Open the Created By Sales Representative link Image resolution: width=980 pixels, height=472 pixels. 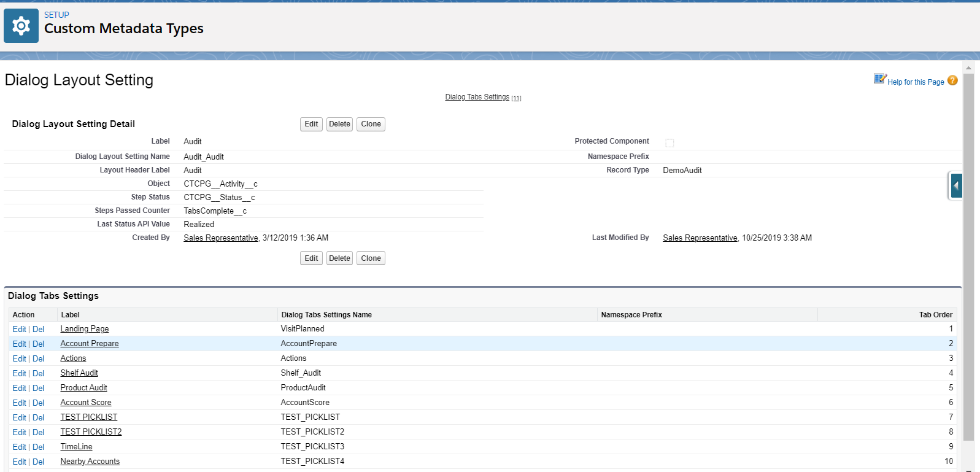click(x=220, y=238)
